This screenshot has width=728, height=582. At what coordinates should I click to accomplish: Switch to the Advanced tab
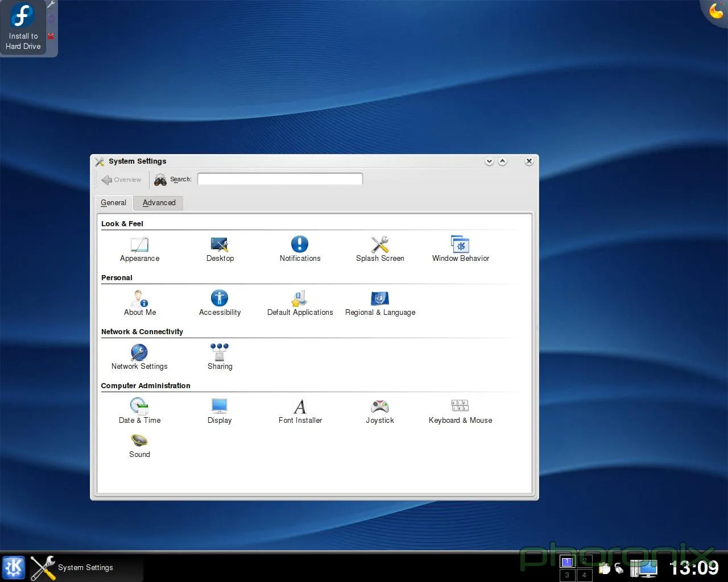pyautogui.click(x=159, y=203)
